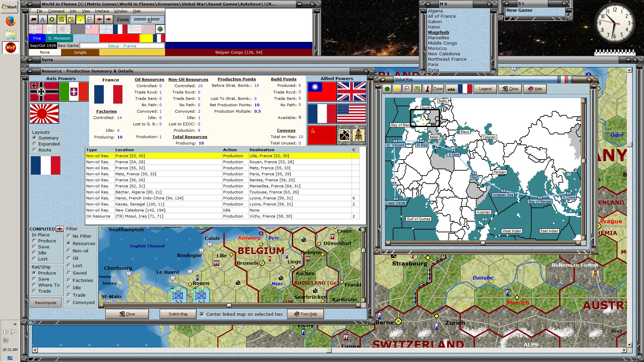Open the File menu
644x362 pixels.
tap(40, 11)
